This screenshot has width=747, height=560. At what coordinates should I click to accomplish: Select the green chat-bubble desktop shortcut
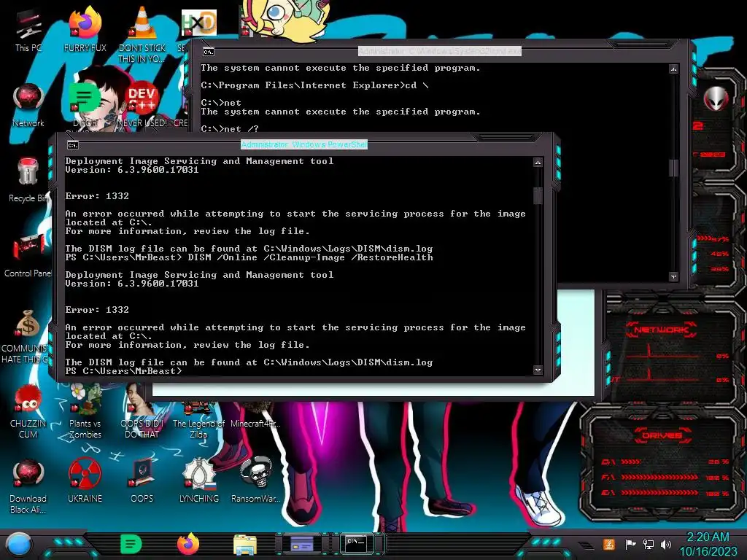[x=85, y=98]
